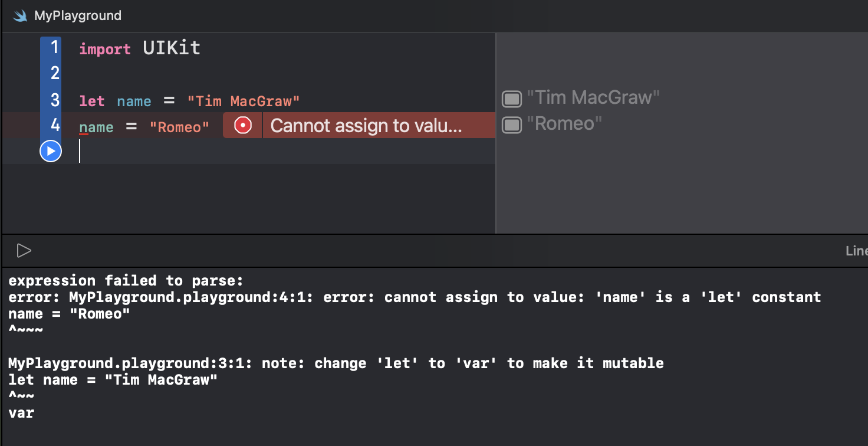
Task: Click "UIKit" in the import statement
Action: (172, 48)
